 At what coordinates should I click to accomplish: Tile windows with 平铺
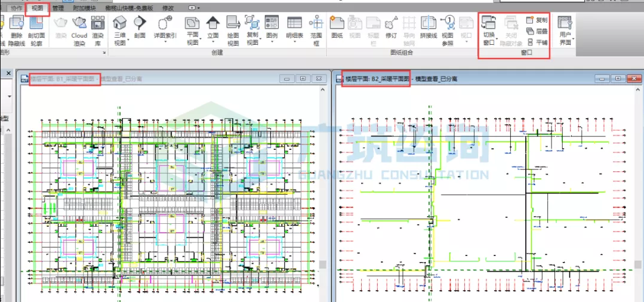537,42
